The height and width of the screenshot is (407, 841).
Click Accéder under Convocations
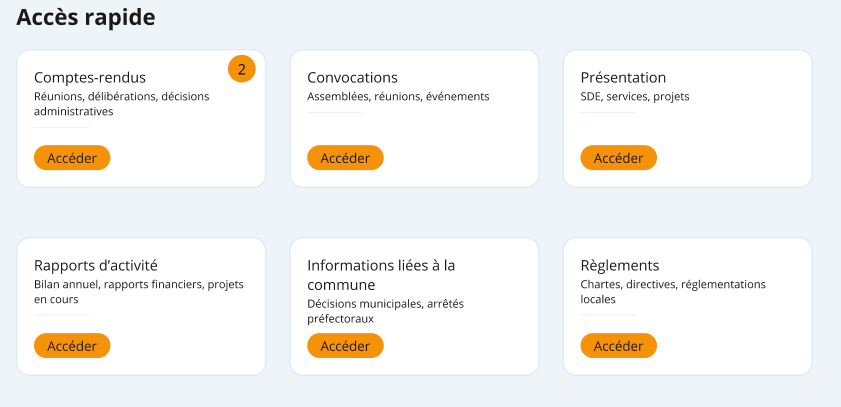pyautogui.click(x=345, y=158)
